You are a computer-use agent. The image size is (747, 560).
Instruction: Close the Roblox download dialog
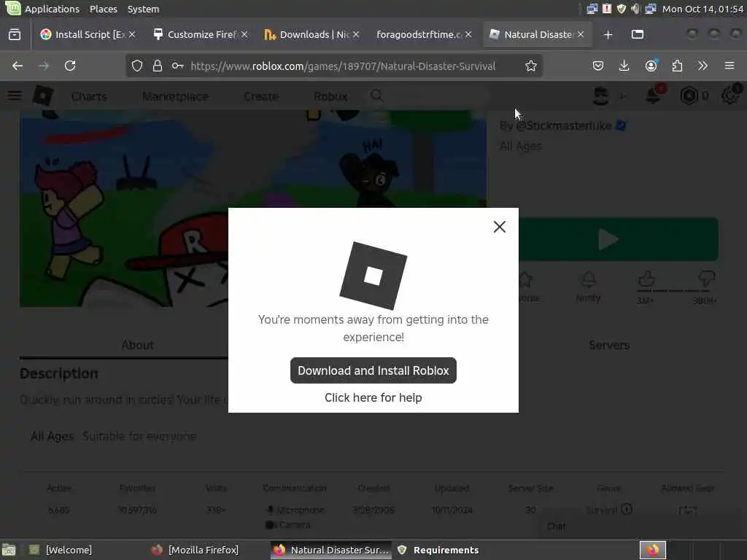(x=499, y=227)
